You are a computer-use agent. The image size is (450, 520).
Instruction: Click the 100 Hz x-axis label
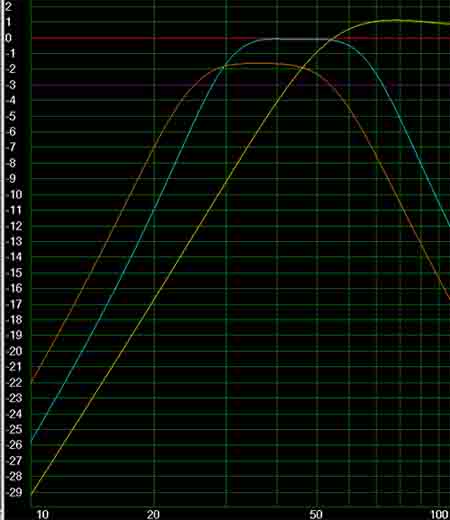pyautogui.click(x=440, y=514)
